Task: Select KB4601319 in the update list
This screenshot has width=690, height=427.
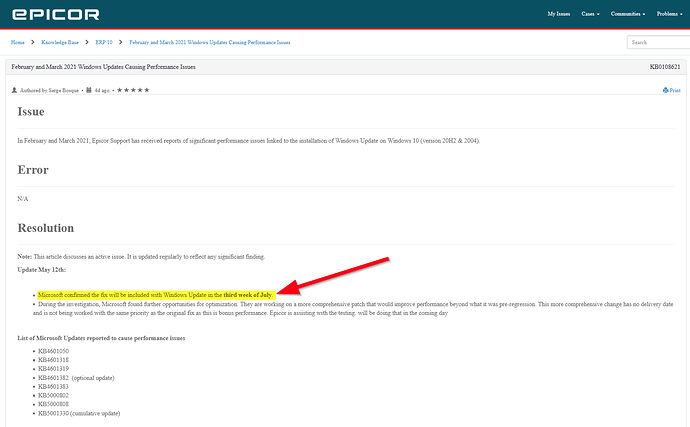Action: click(x=53, y=369)
